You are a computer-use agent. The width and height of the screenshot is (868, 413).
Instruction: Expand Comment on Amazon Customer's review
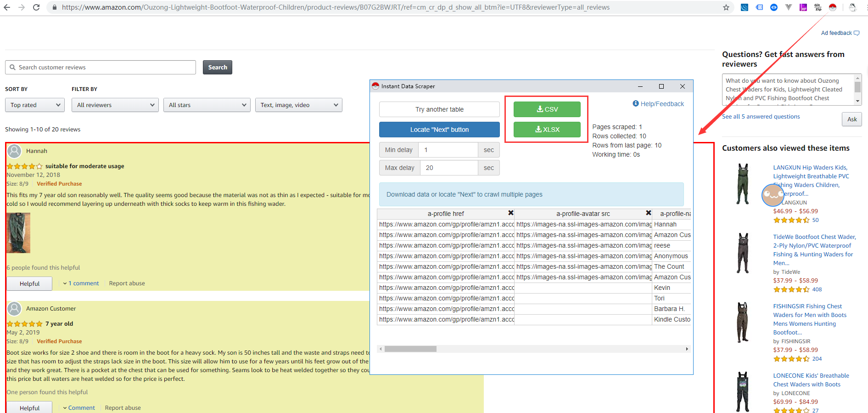(x=79, y=408)
